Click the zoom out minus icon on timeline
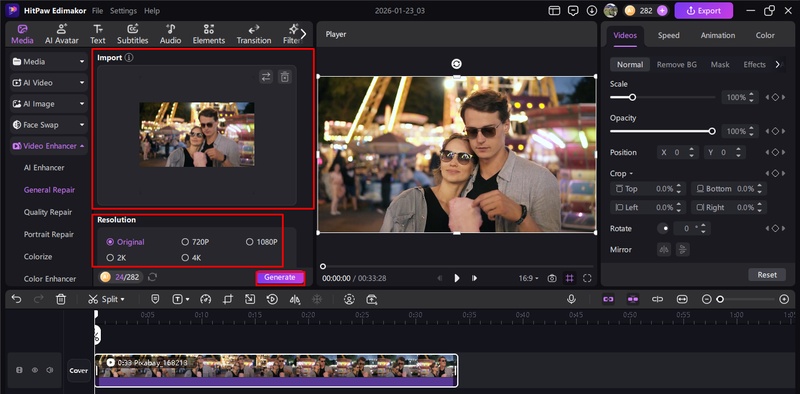The width and height of the screenshot is (800, 394). click(707, 299)
